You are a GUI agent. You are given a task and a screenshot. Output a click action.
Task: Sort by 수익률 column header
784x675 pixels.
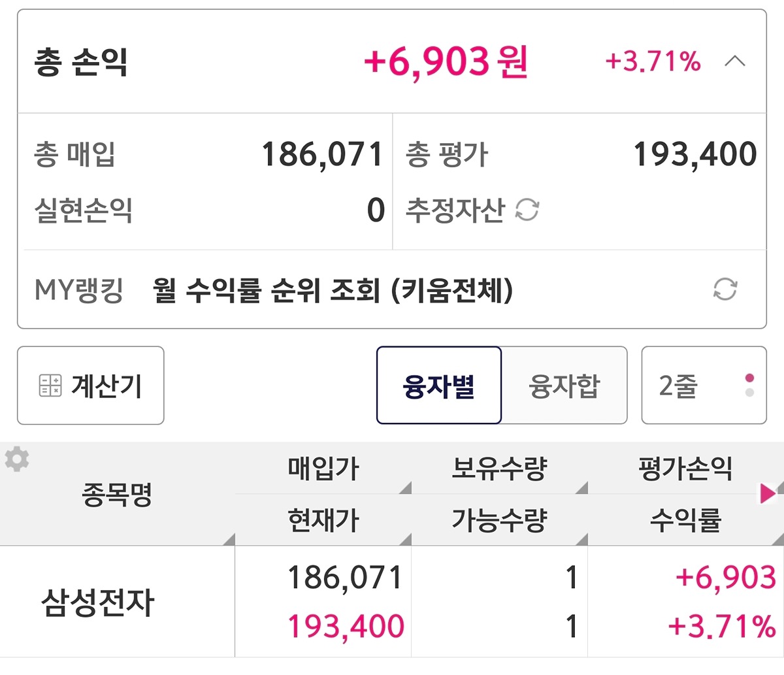tap(685, 520)
